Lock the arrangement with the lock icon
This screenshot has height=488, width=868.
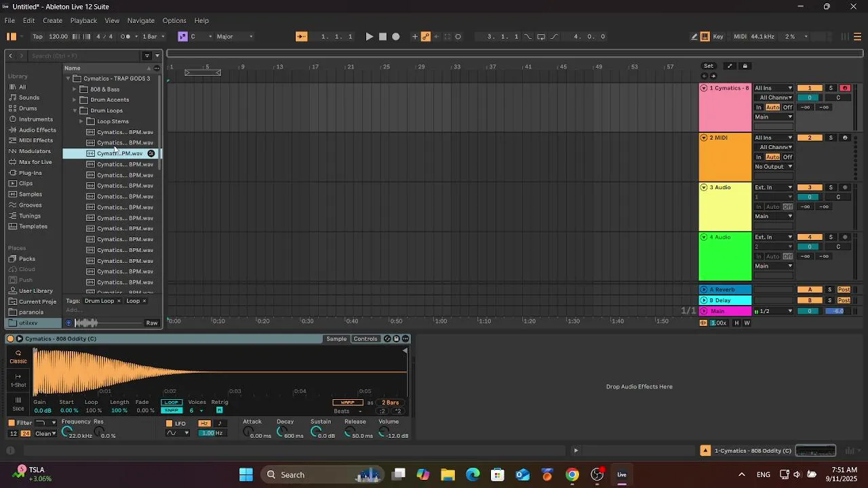[745, 66]
